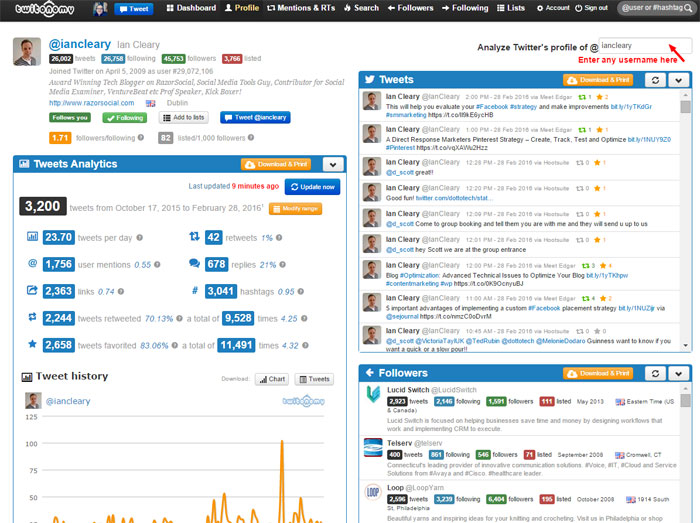Screen dimensions: 700x523
Task: Toggle the green Following button
Action: (125, 118)
